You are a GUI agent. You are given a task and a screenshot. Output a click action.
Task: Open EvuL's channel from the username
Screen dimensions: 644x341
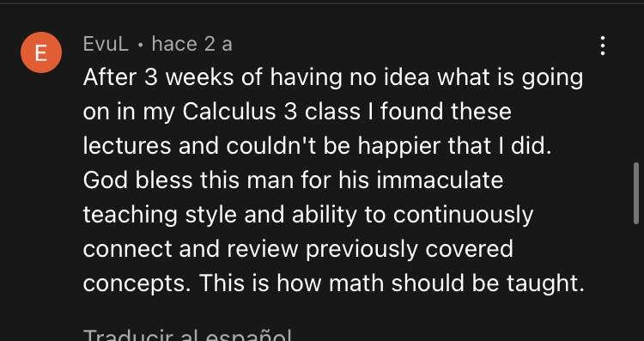[106, 44]
